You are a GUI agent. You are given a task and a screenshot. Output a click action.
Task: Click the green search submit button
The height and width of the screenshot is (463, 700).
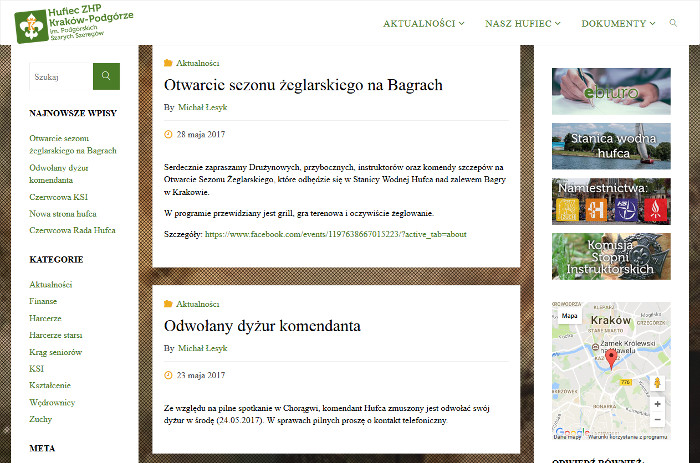tap(106, 76)
